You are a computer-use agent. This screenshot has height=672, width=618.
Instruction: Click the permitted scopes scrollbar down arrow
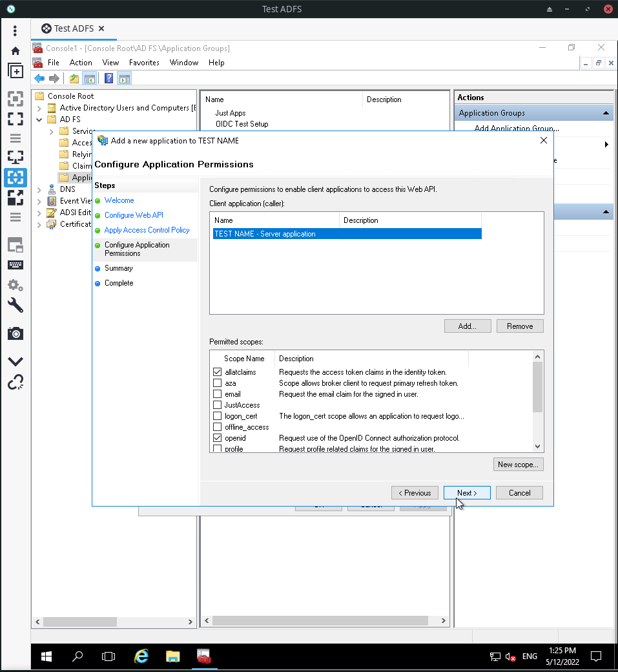pos(537,446)
